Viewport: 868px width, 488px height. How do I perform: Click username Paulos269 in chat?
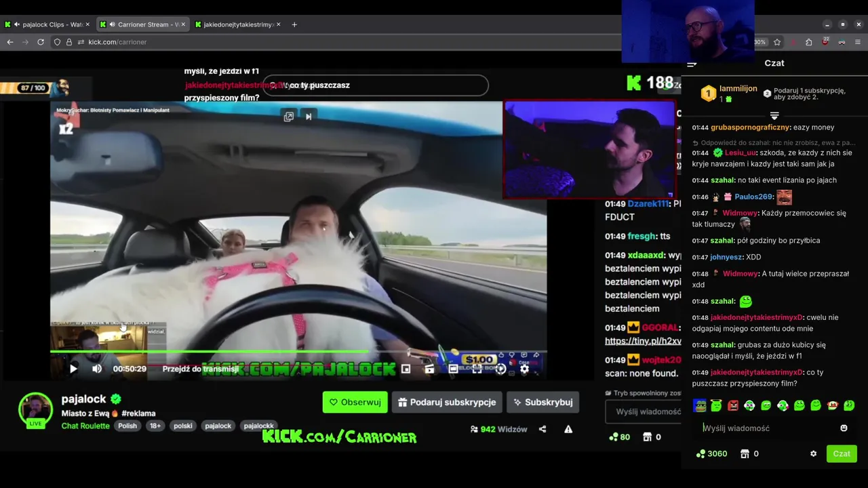(753, 197)
